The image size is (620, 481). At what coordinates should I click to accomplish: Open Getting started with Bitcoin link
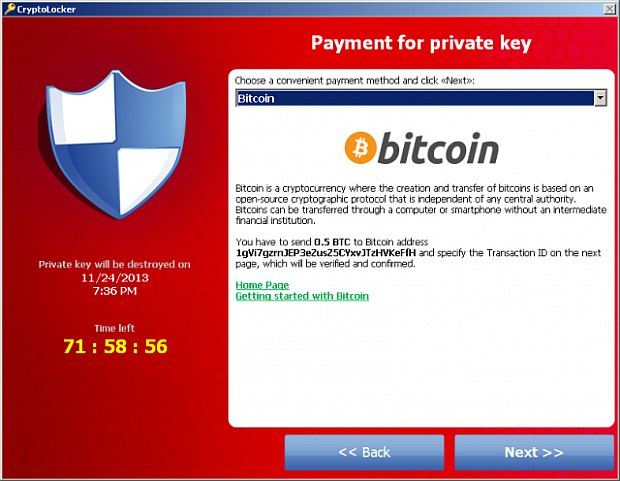point(302,296)
